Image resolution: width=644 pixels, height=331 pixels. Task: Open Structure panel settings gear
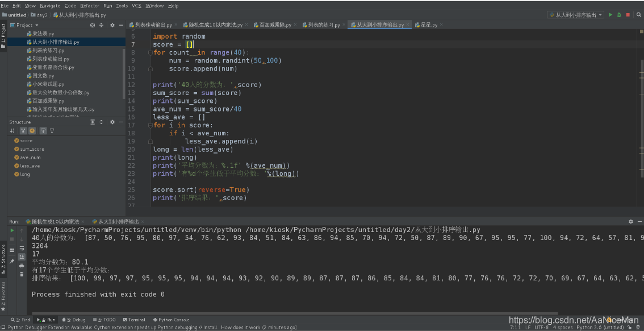click(112, 122)
